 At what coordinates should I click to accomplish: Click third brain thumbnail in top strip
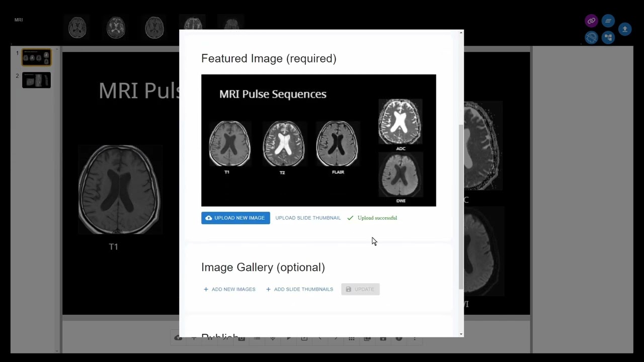point(154,27)
